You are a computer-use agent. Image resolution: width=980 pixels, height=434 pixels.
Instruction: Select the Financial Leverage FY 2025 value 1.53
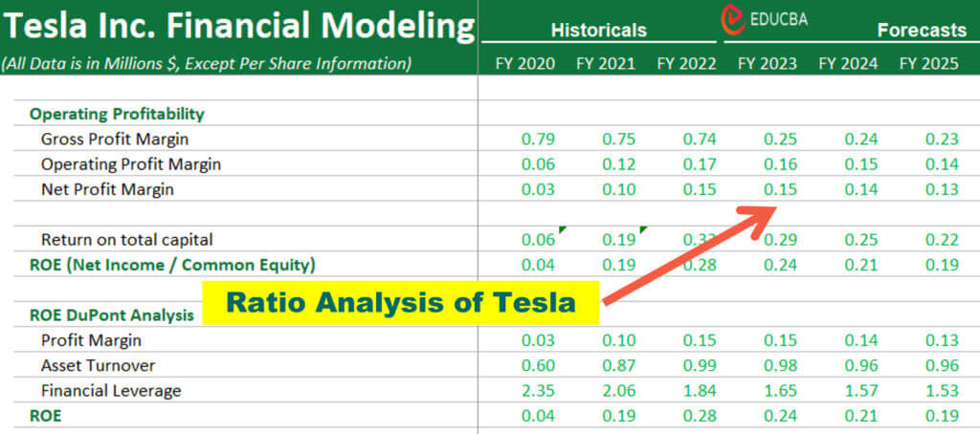(942, 390)
